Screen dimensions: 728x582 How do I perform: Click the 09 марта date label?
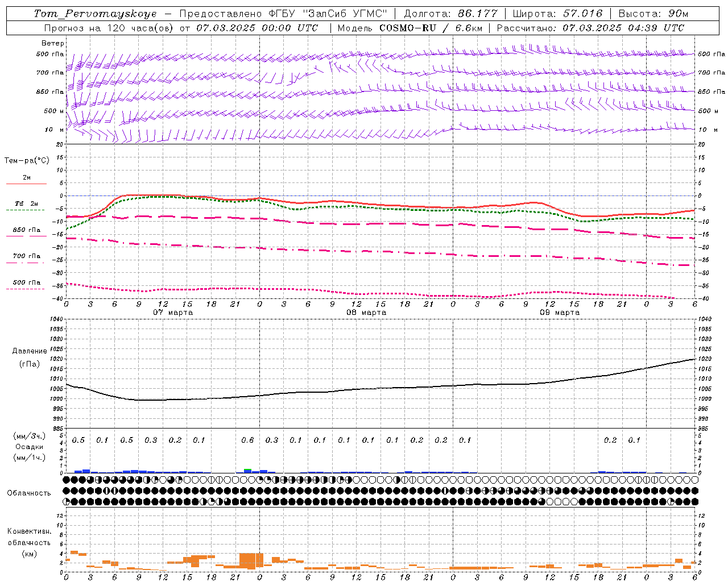pos(560,313)
